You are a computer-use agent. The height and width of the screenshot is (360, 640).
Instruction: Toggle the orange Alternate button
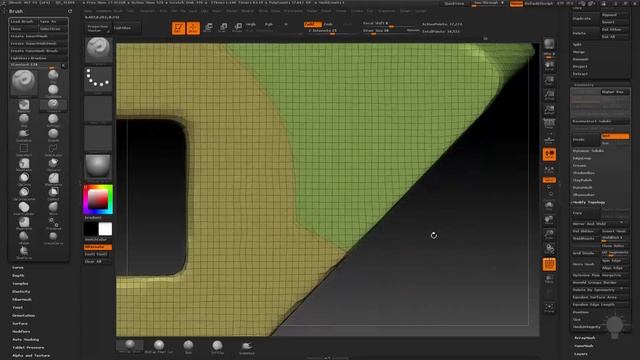[98, 247]
